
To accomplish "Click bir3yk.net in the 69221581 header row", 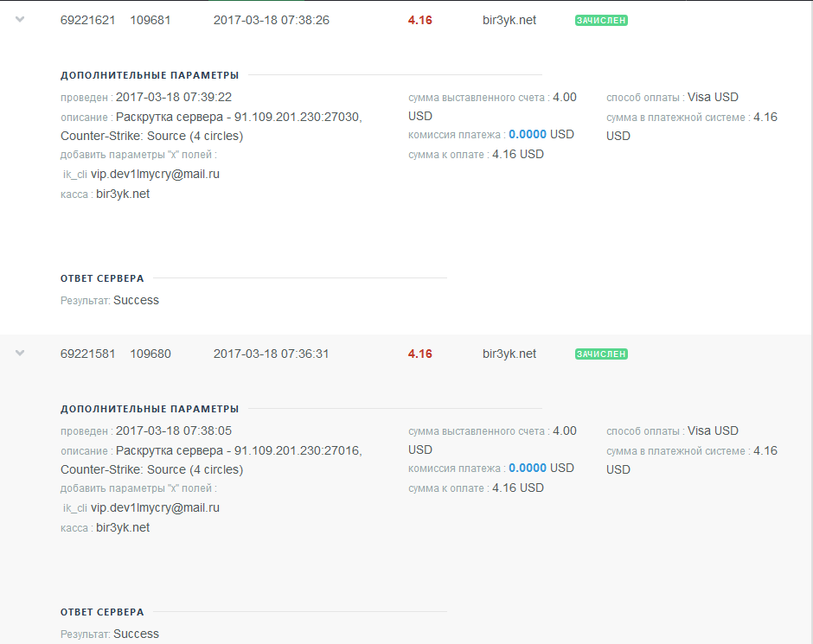I will 509,354.
